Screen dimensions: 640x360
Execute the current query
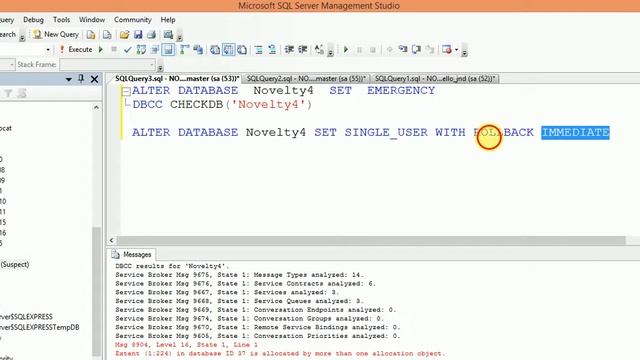point(76,49)
